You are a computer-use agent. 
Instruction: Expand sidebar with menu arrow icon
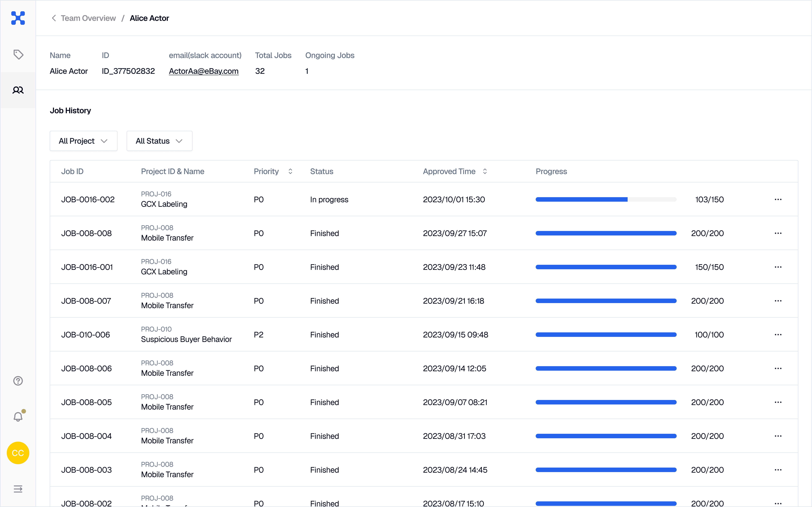click(x=18, y=489)
